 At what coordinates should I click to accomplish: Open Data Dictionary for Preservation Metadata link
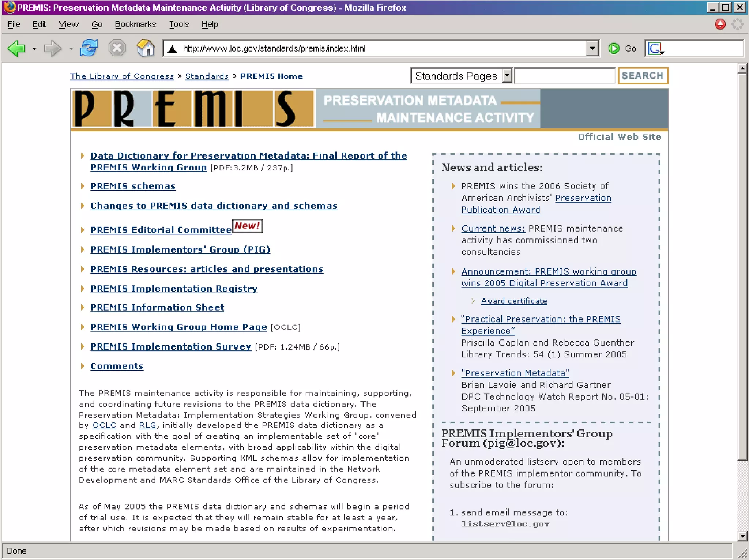point(248,161)
